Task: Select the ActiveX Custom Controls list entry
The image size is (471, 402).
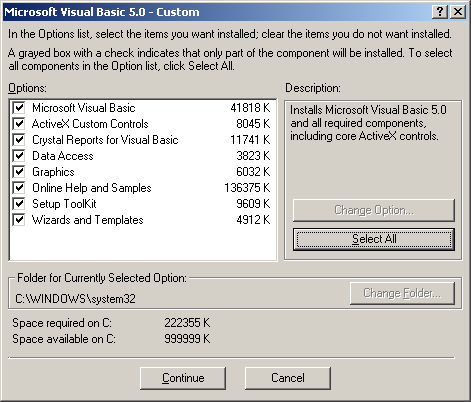Action: click(143, 124)
